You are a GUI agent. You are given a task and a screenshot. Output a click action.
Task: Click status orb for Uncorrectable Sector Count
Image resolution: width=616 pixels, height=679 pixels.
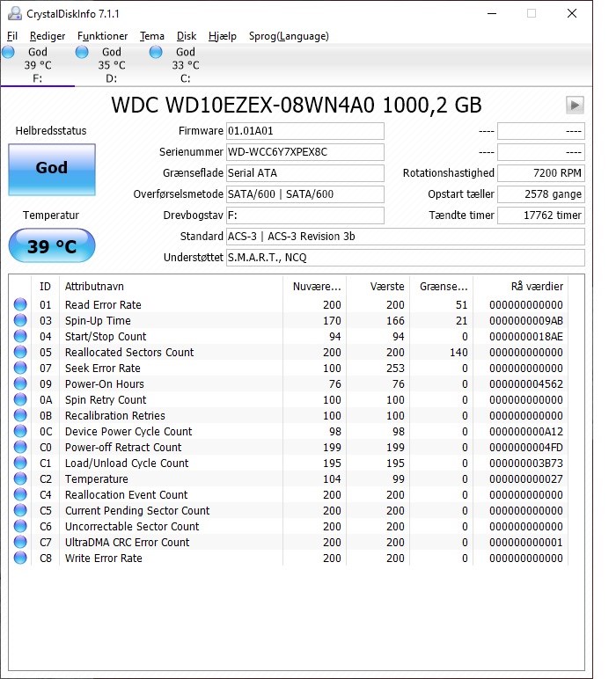(x=20, y=526)
